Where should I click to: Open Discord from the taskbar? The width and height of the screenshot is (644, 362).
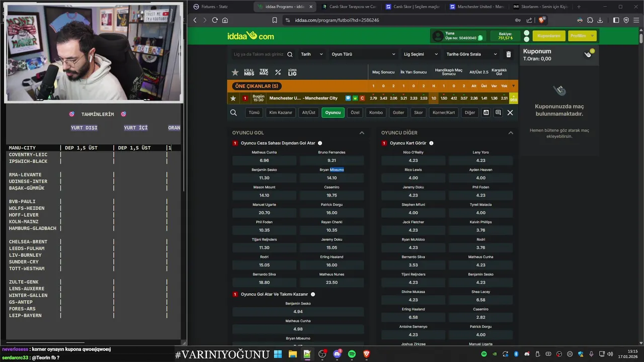337,354
